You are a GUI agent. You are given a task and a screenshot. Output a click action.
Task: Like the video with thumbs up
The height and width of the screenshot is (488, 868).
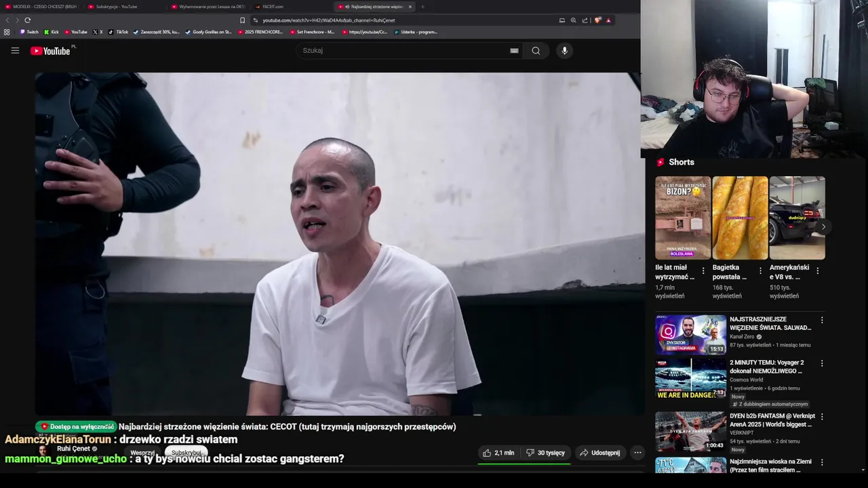[x=498, y=453]
